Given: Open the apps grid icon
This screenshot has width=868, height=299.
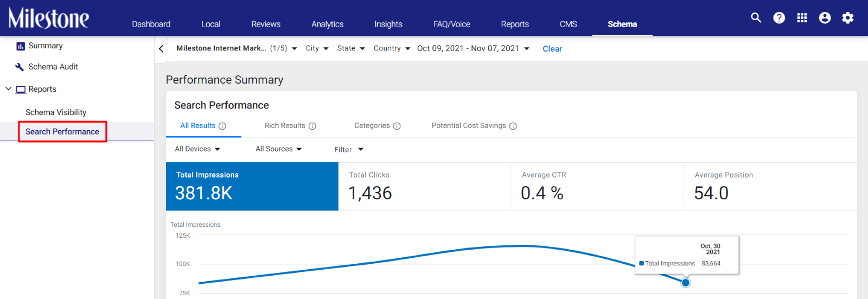Looking at the screenshot, I should [802, 18].
